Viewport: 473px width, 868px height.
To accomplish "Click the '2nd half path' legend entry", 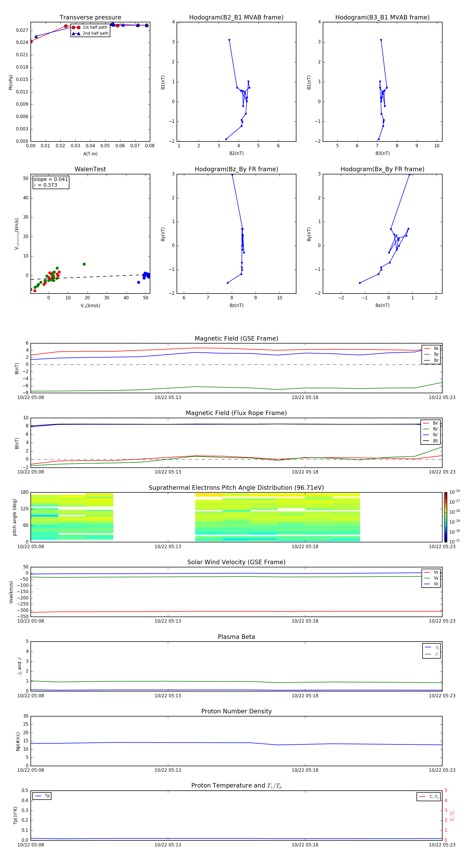I will pyautogui.click(x=90, y=33).
